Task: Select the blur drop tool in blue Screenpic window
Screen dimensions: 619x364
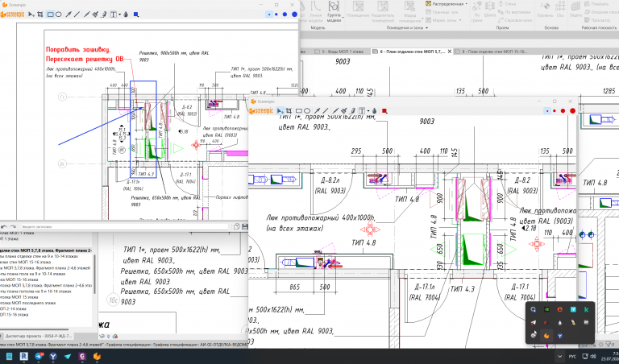Action: pyautogui.click(x=126, y=14)
